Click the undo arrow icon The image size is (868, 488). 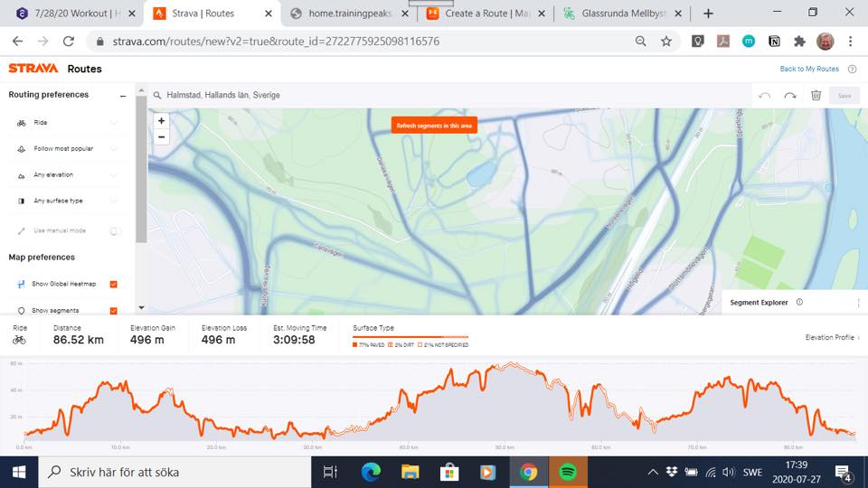pos(765,96)
